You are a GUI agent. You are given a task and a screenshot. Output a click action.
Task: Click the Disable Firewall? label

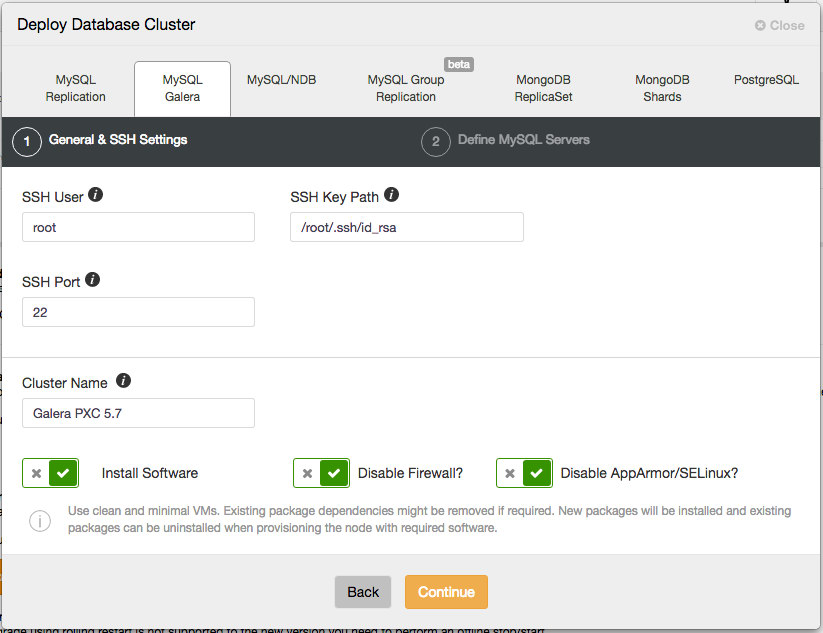pos(410,473)
